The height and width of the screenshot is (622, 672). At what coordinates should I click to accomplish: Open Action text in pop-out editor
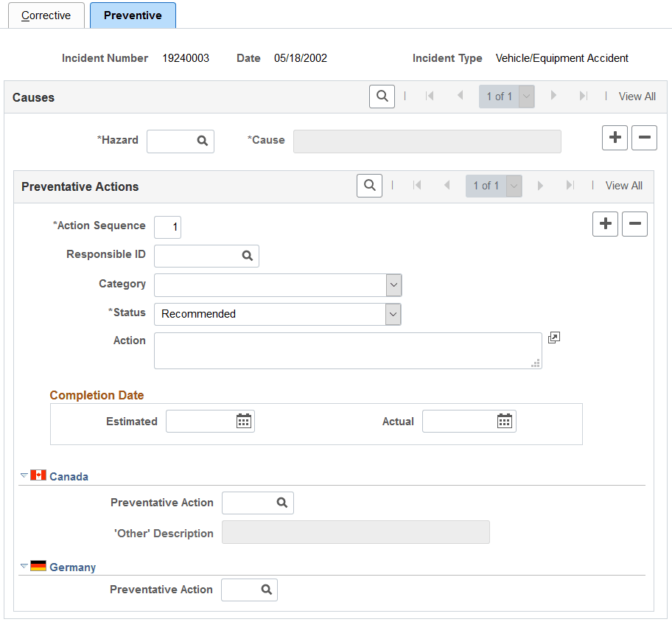point(553,338)
